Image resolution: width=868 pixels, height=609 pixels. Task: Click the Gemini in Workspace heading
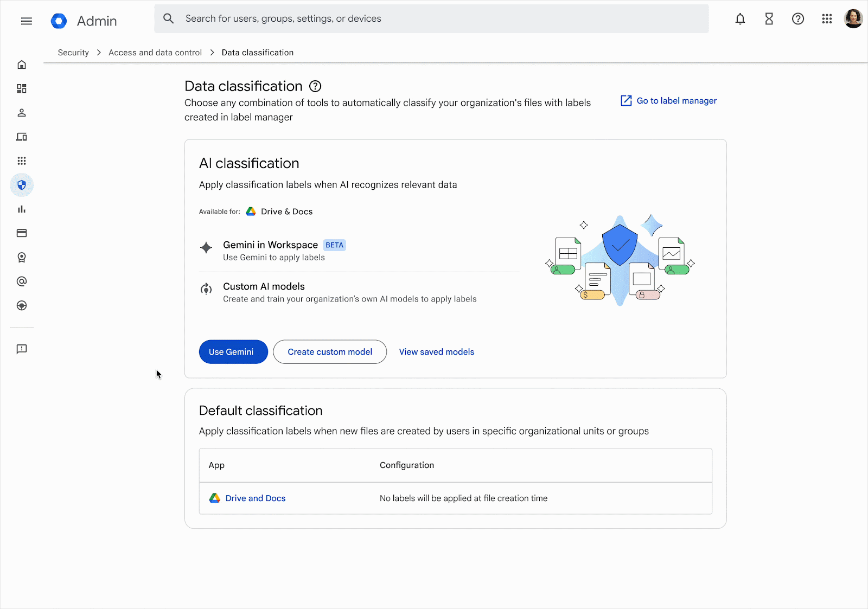pyautogui.click(x=270, y=245)
